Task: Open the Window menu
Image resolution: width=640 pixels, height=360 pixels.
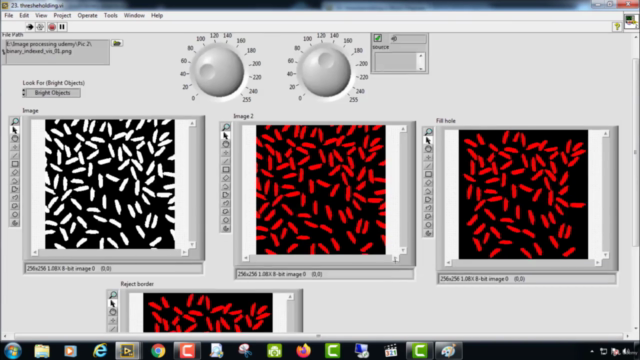Action: coord(134,16)
